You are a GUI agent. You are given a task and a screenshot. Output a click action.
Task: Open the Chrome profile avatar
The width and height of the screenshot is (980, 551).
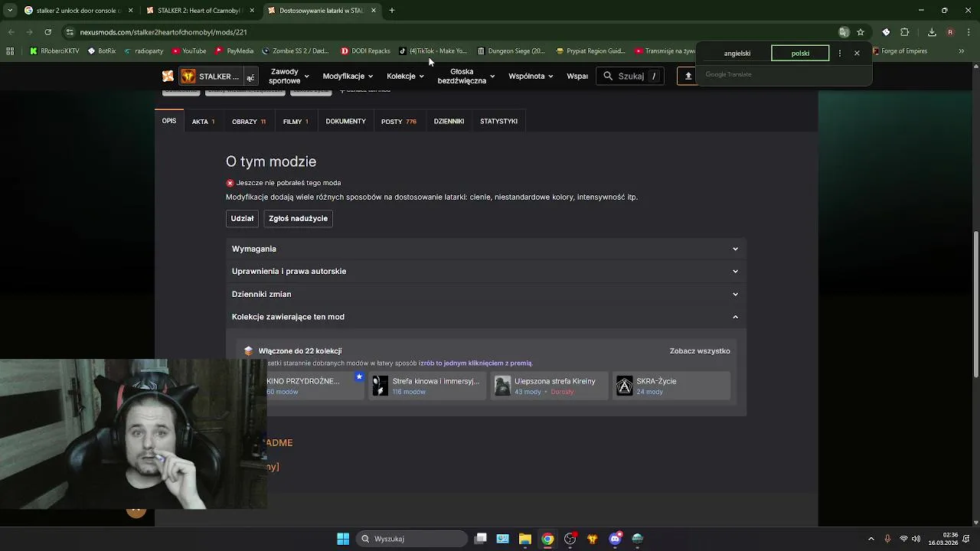click(x=950, y=32)
